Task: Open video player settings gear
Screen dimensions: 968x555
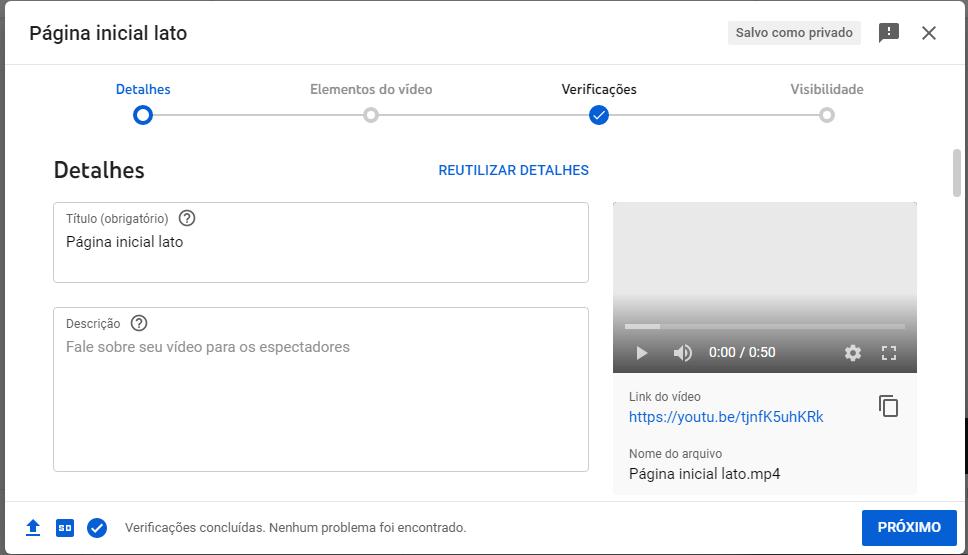Action: coord(853,353)
